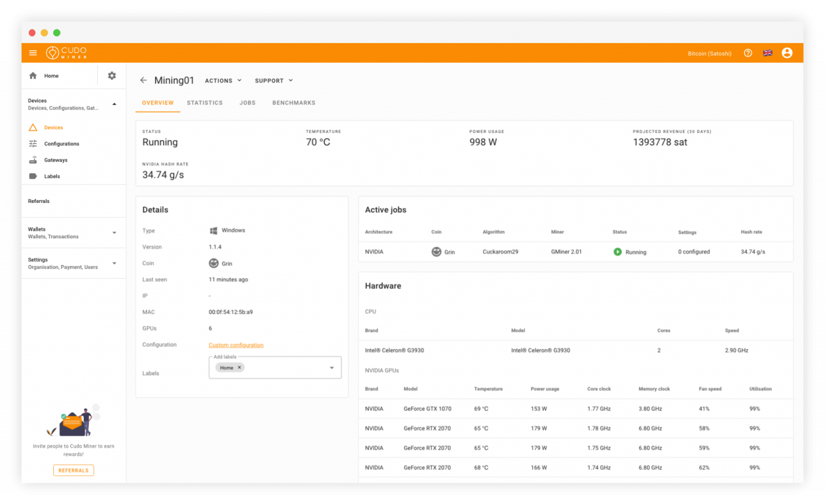Click the back arrow next to Mining01
The height and width of the screenshot is (504, 825).
(143, 80)
